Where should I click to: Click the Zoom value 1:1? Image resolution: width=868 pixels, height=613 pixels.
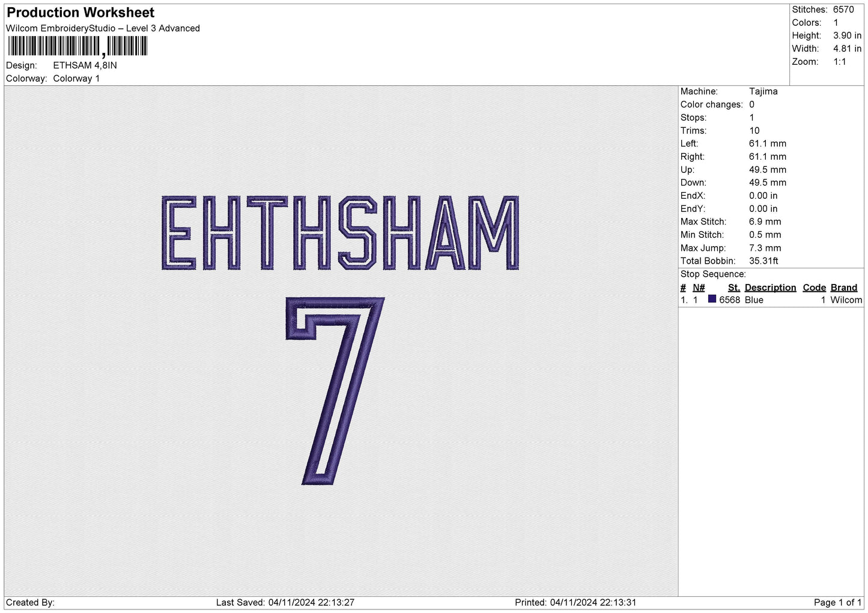840,62
